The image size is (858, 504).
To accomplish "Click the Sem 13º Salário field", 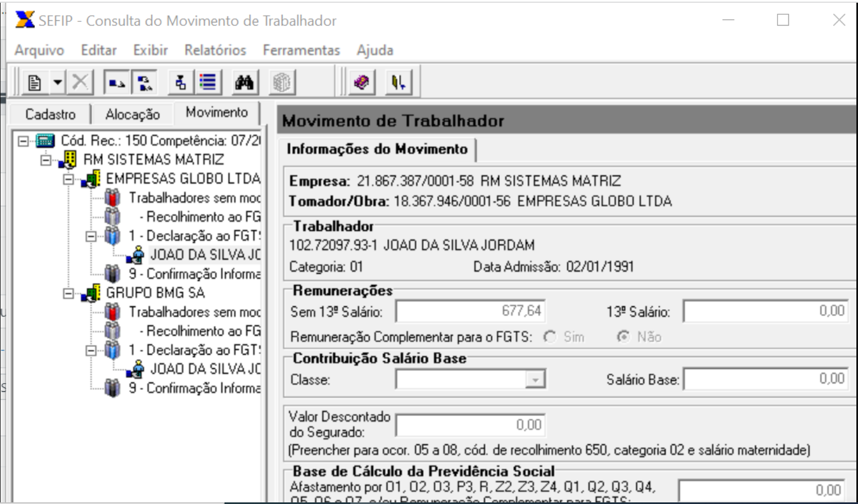I will click(x=470, y=311).
